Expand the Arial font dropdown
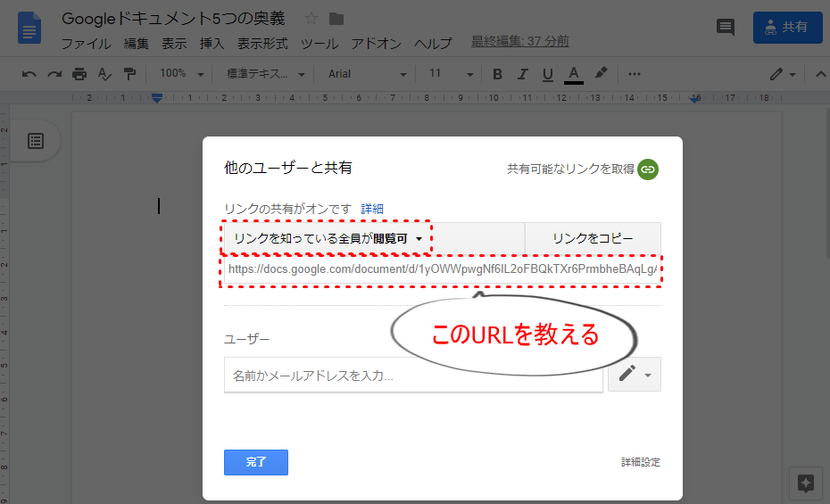This screenshot has width=830, height=504. point(367,74)
